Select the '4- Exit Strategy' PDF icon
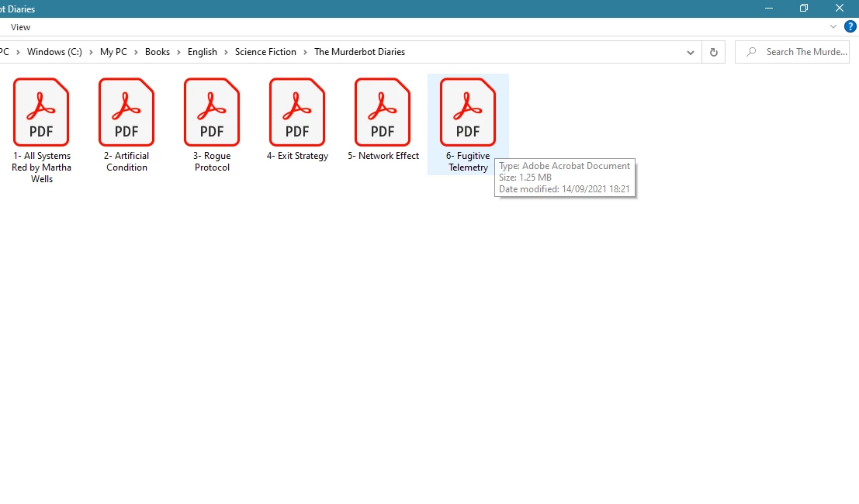 [x=297, y=112]
